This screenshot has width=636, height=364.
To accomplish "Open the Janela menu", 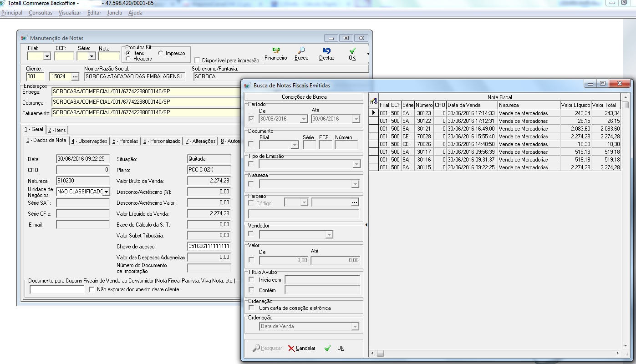I will coord(115,13).
